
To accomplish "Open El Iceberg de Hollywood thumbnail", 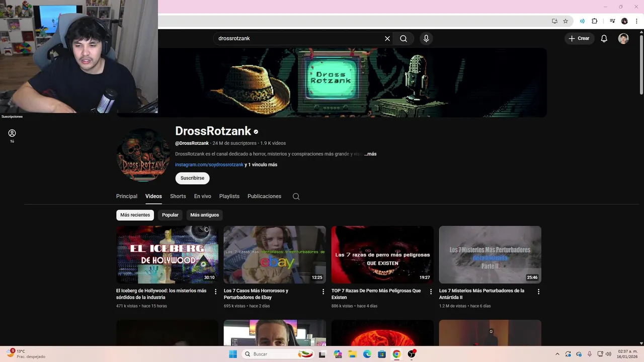I will click(x=167, y=254).
